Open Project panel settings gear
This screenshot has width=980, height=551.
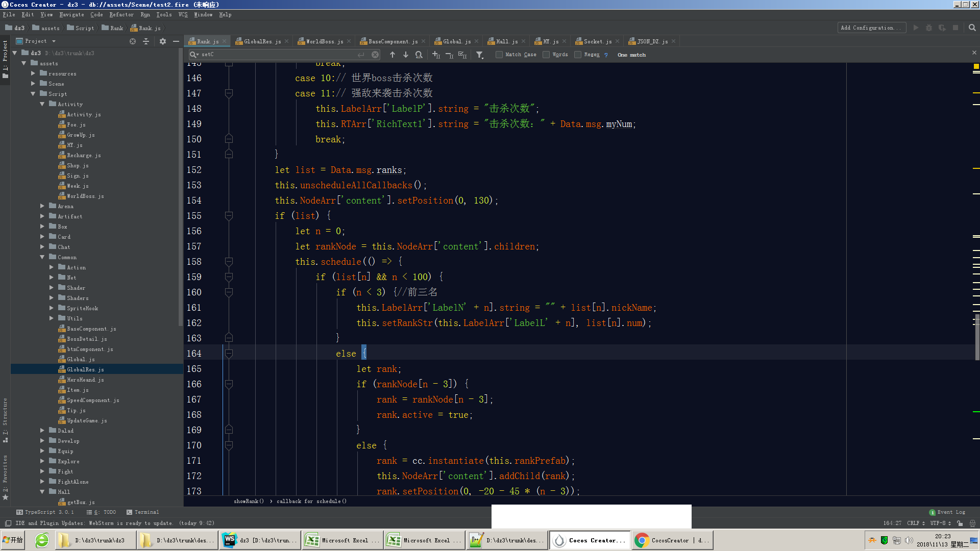(x=162, y=41)
